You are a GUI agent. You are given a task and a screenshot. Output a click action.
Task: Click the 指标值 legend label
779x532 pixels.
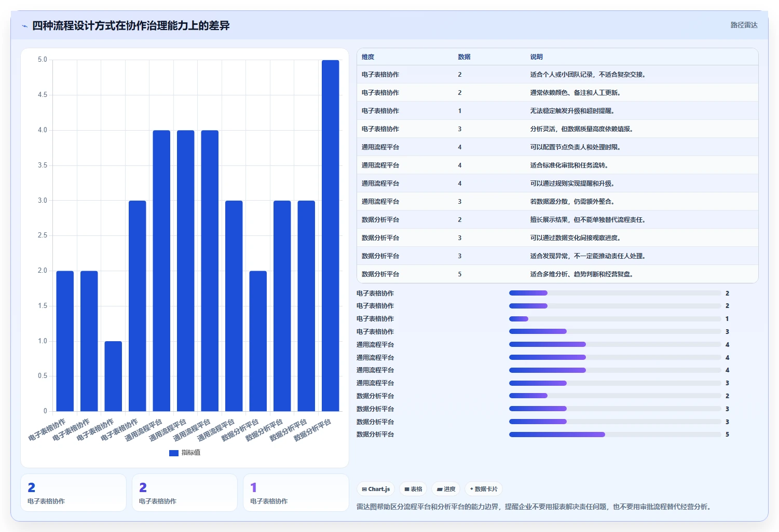tap(191, 453)
